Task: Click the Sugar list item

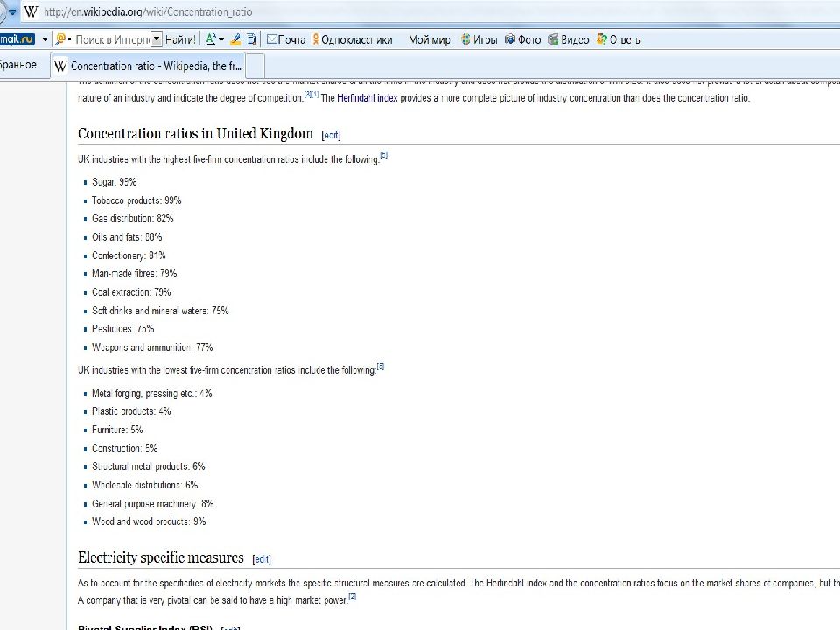Action: 114,182
